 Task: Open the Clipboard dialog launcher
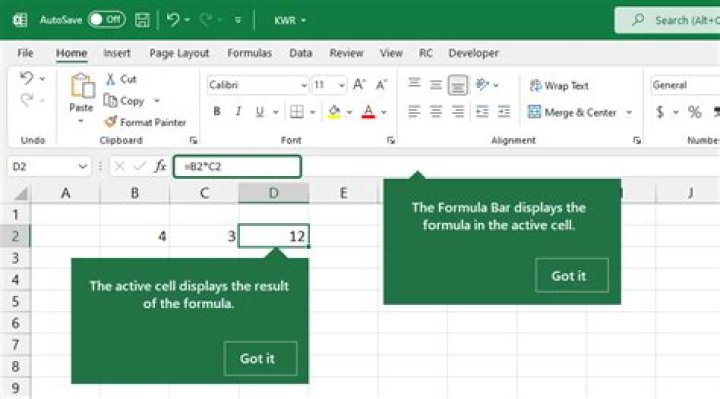tap(193, 140)
